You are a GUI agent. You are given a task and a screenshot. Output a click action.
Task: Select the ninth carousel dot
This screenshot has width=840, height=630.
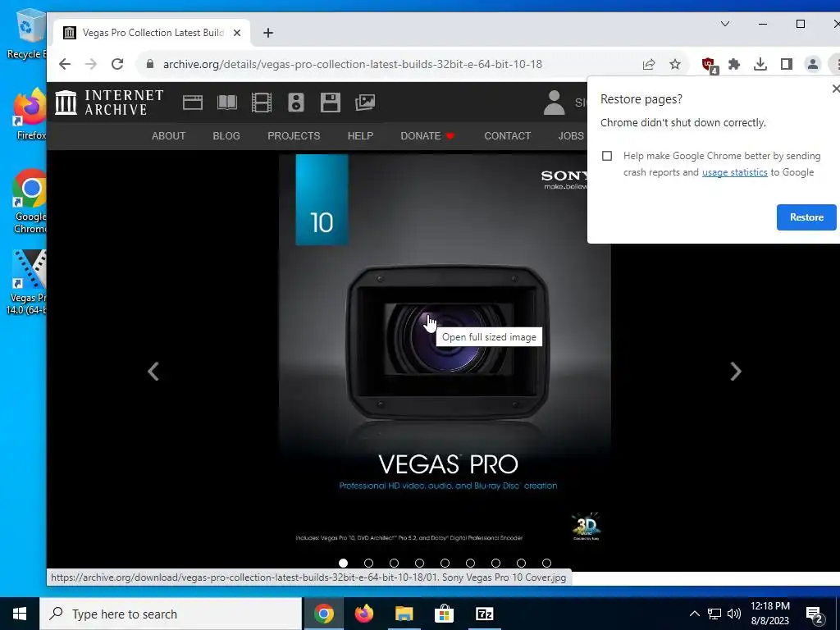pos(546,563)
